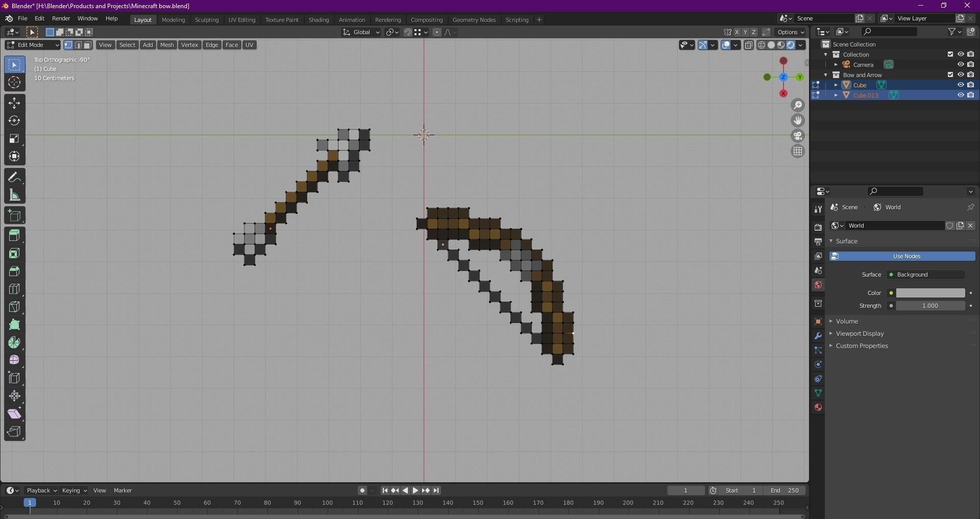The height and width of the screenshot is (519, 980).
Task: Select the Smooth tool
Action: [x=14, y=360]
